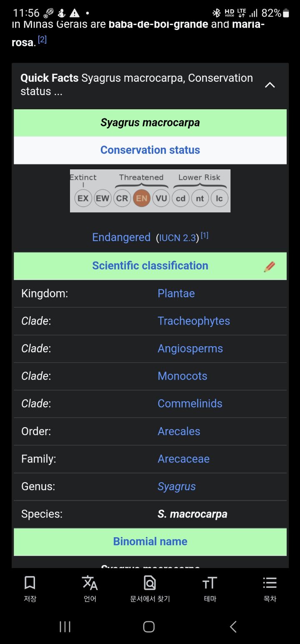Tap reference footnote 2 after maria-rosa
Viewport: 300px width, 644px height.
point(42,40)
